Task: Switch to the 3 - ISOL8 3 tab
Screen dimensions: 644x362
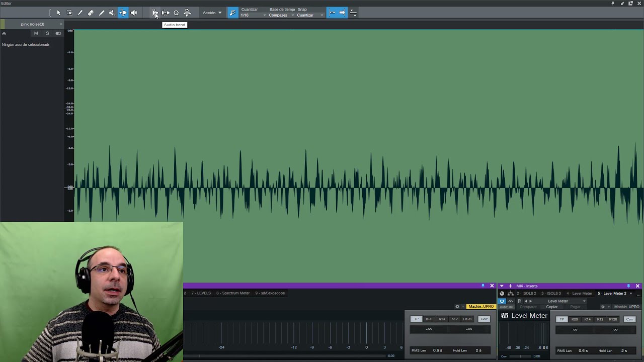Action: [x=551, y=293]
